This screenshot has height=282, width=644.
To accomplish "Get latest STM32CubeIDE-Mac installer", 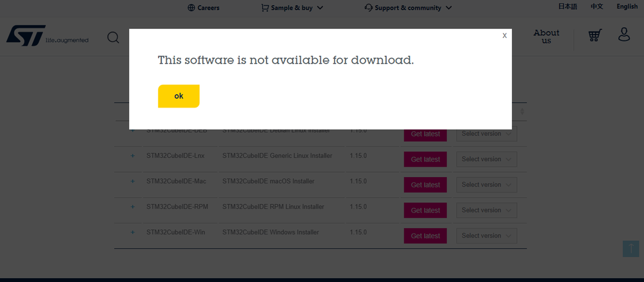I will [x=425, y=185].
